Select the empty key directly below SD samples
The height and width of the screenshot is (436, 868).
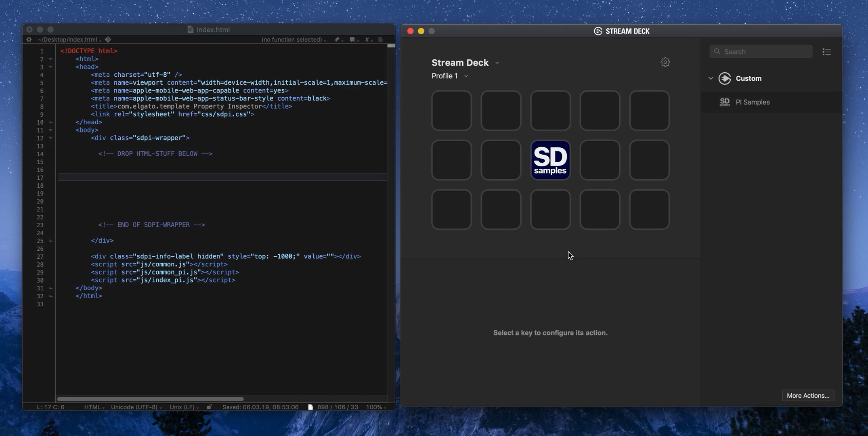coord(550,210)
